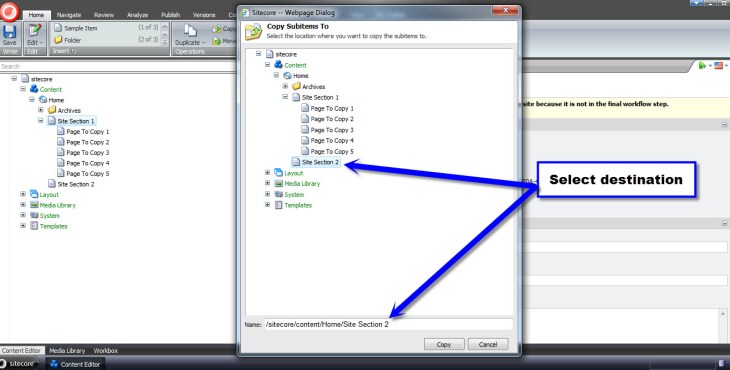This screenshot has width=730, height=370.
Task: Click Home icon in background tree
Action: 43,100
